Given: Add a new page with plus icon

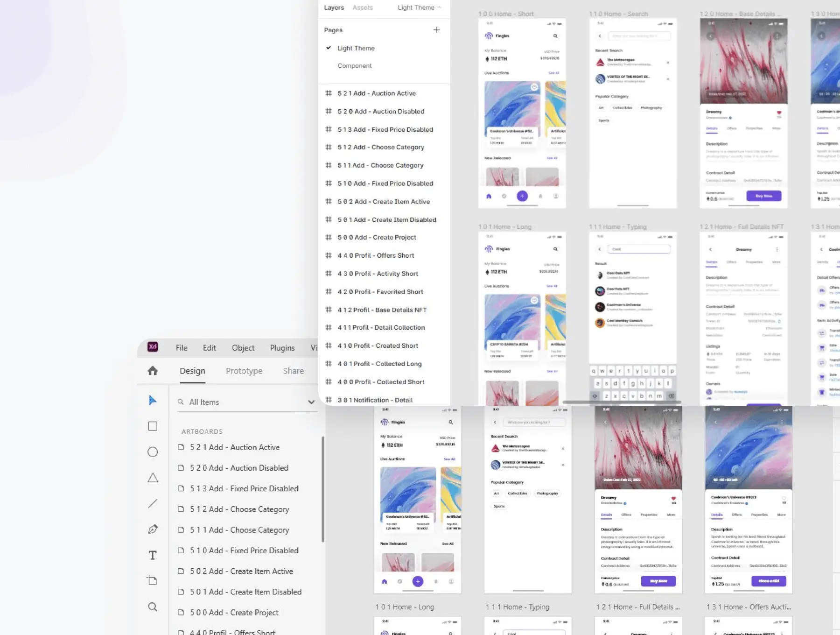Looking at the screenshot, I should (436, 30).
